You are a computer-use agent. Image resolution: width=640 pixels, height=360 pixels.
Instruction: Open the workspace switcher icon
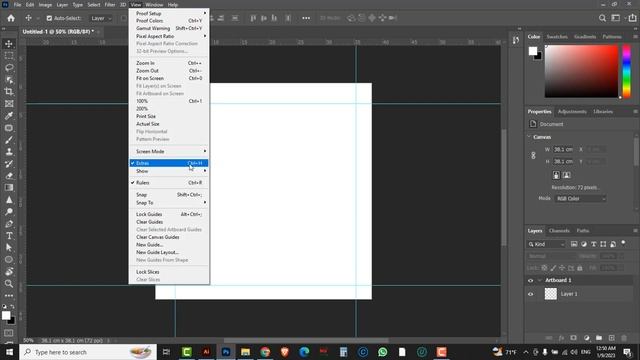(616, 18)
